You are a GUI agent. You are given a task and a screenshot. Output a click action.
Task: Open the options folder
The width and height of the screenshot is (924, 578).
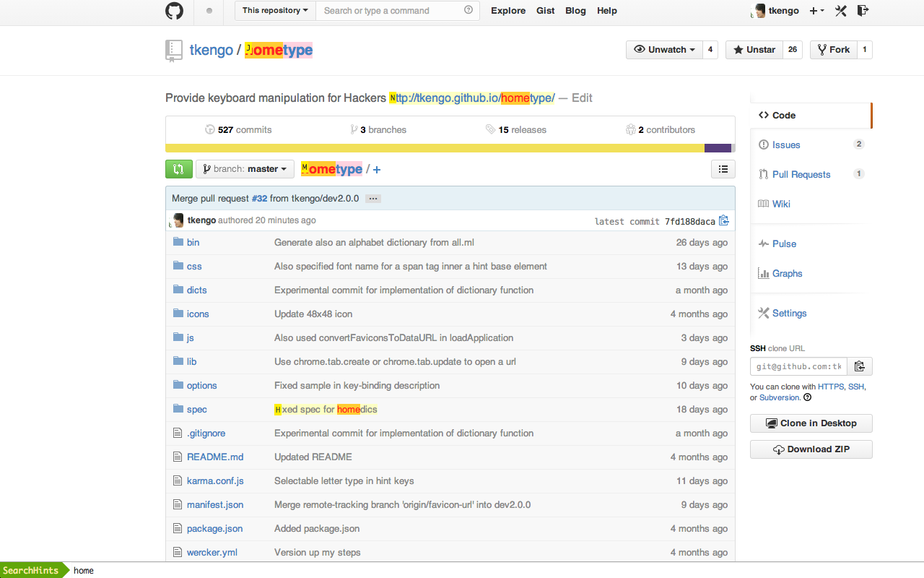[202, 385]
